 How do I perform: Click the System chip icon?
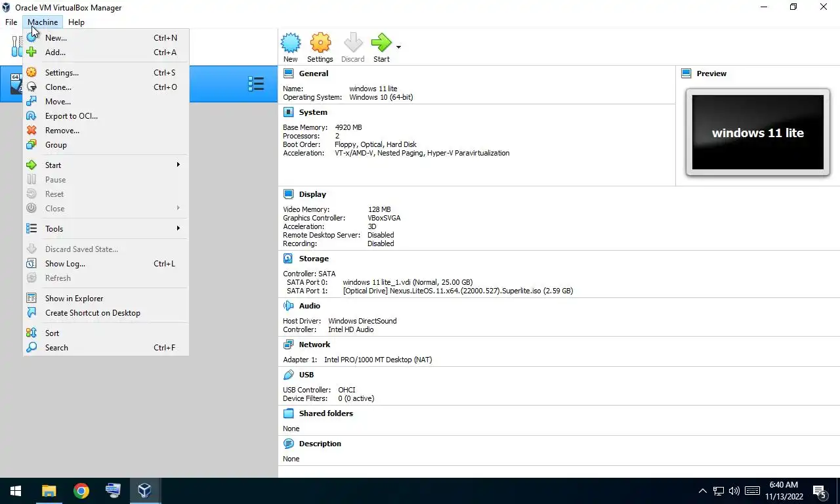(288, 112)
